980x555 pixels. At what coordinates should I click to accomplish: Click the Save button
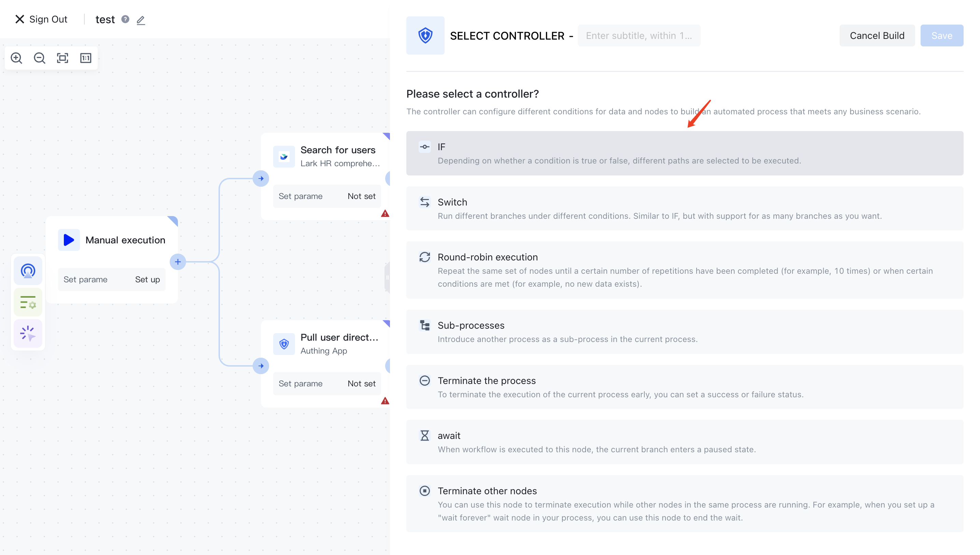tap(941, 36)
